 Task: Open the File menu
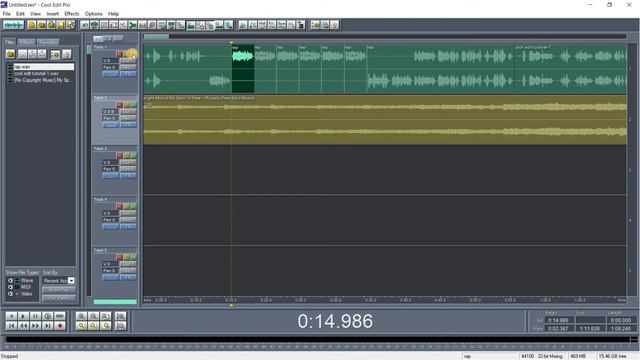[x=7, y=14]
